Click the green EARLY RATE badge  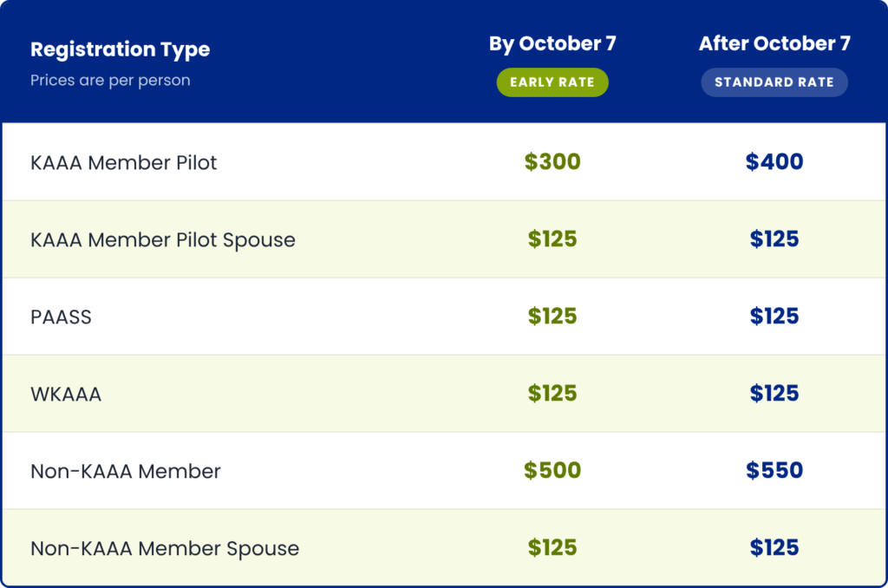pyautogui.click(x=552, y=82)
